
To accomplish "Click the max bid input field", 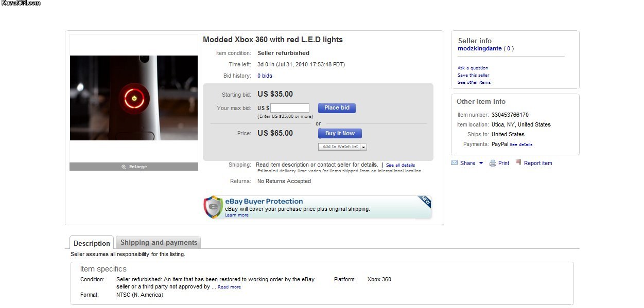I will [x=290, y=108].
